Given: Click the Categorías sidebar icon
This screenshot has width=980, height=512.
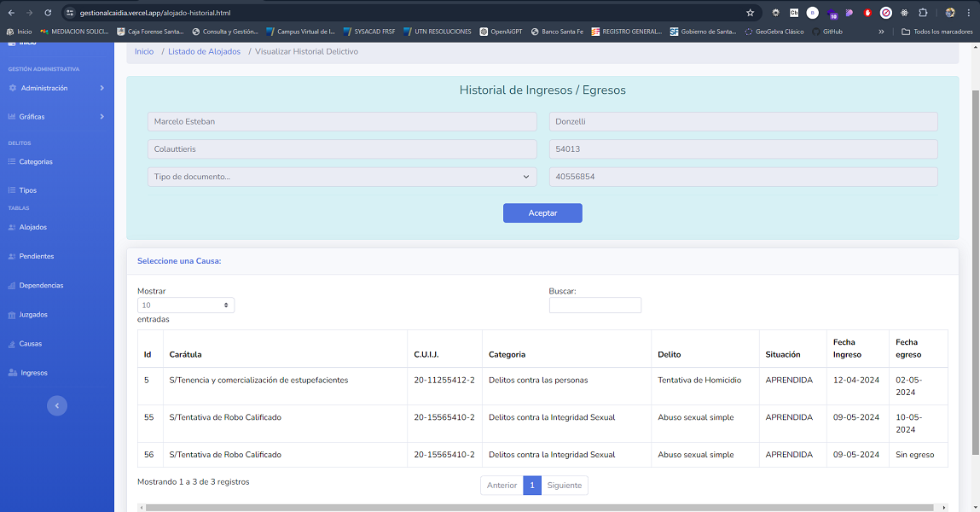Looking at the screenshot, I should [x=12, y=162].
